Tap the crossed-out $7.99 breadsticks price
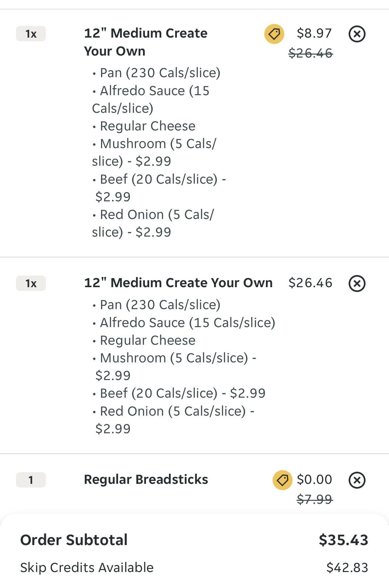 point(314,499)
